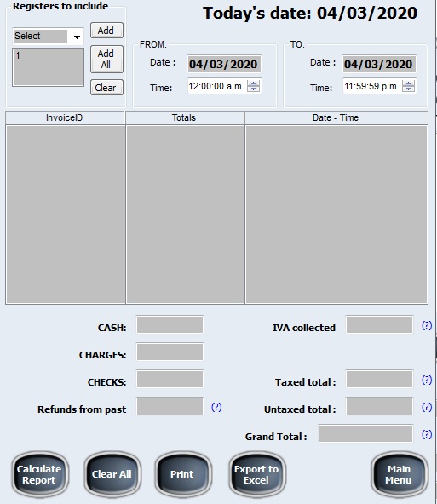Export the report to Excel
Viewport: 437px width, 504px height.
pyautogui.click(x=256, y=474)
